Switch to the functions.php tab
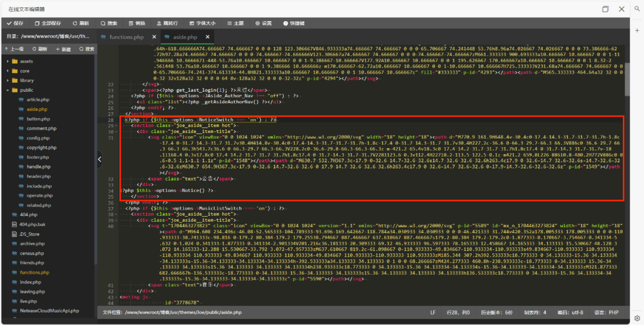The width and height of the screenshot is (644, 325). pyautogui.click(x=126, y=37)
